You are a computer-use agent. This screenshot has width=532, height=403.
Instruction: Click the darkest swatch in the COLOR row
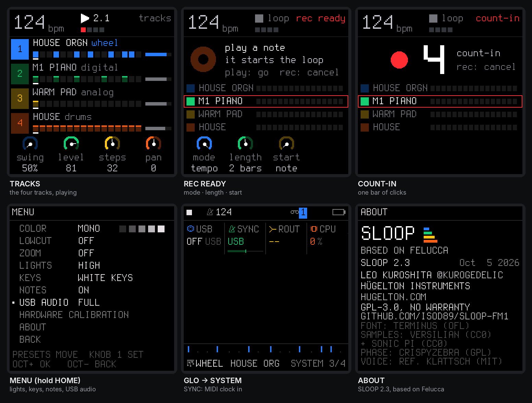(x=123, y=229)
